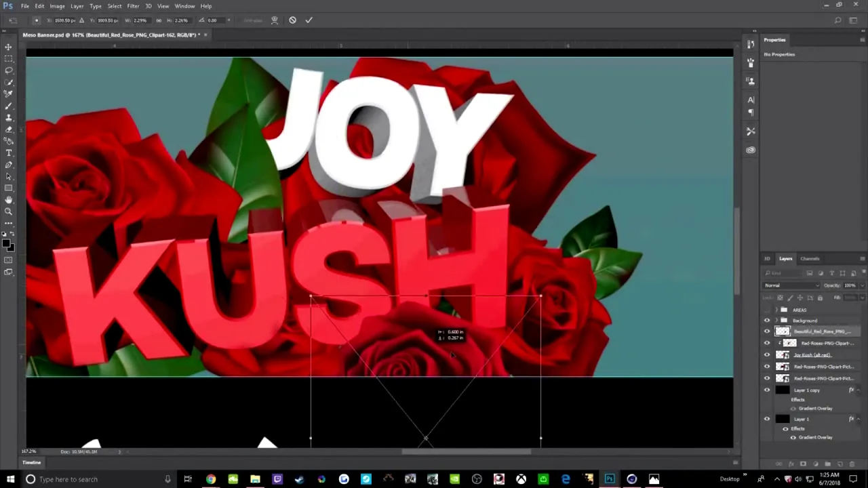The width and height of the screenshot is (868, 488).
Task: Switch to the Channels tab
Action: [x=810, y=259]
